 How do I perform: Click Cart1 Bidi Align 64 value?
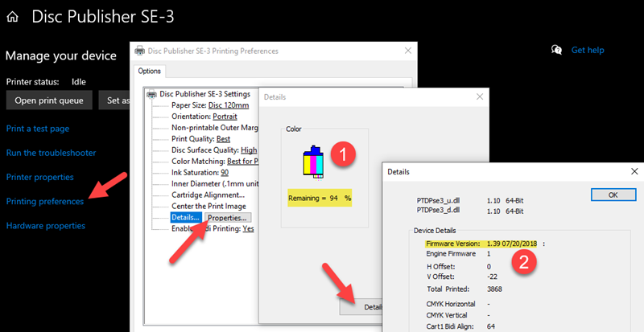[x=491, y=326]
